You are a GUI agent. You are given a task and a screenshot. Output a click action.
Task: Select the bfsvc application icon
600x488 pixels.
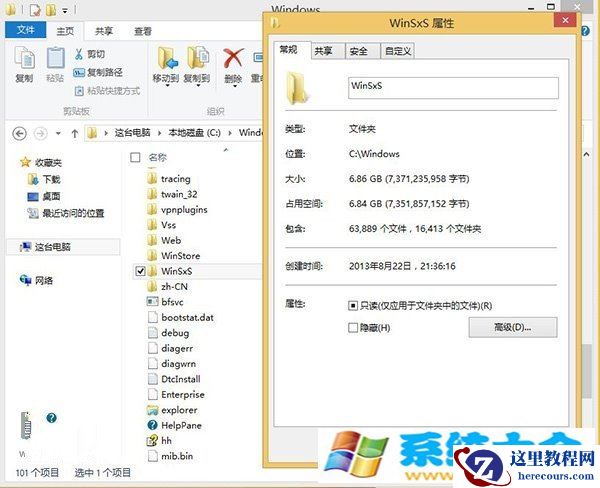(x=152, y=302)
